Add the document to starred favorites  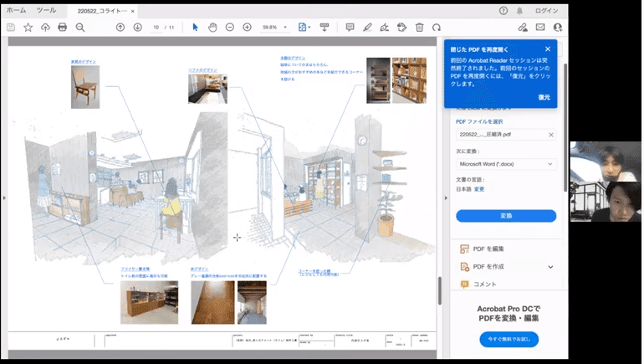pos(28,28)
